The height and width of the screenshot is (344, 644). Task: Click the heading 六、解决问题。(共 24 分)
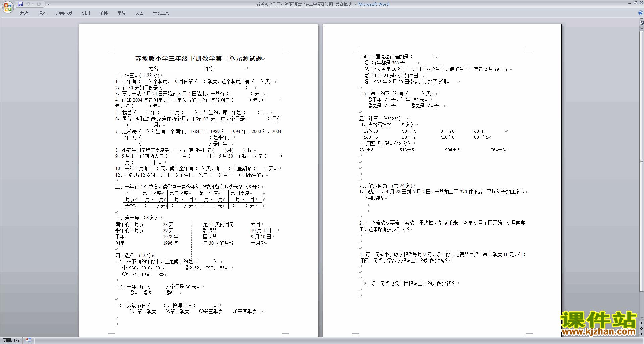pos(386,186)
